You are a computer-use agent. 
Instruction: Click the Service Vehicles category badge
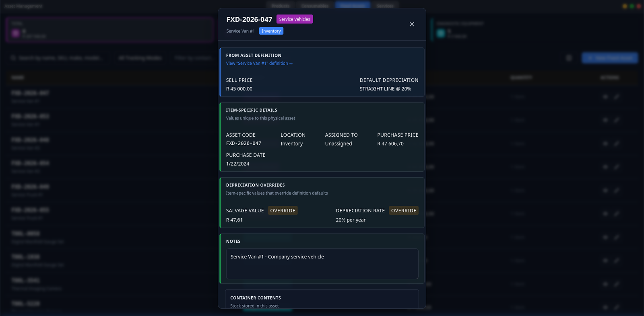pos(294,19)
